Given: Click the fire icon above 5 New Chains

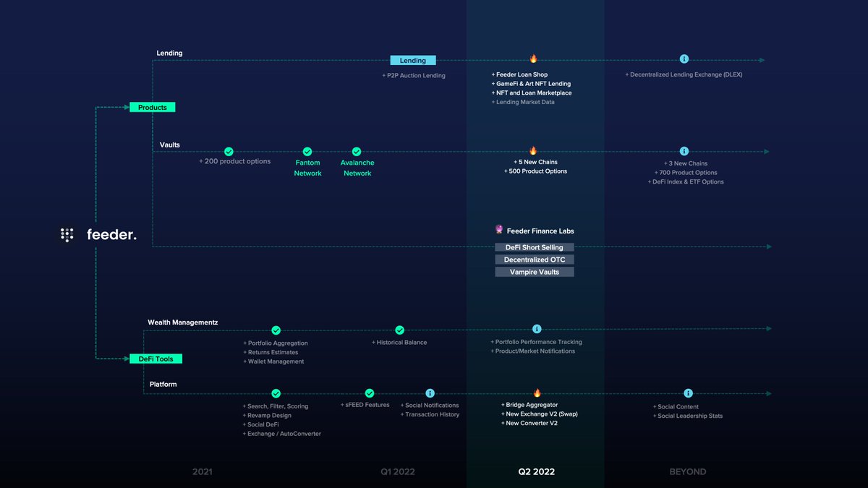Looking at the screenshot, I should click(534, 151).
